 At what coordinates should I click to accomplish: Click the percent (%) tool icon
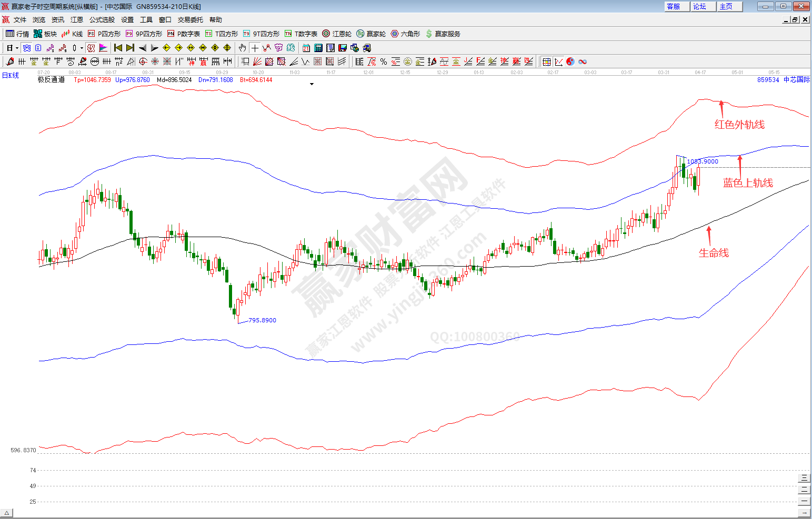click(384, 62)
